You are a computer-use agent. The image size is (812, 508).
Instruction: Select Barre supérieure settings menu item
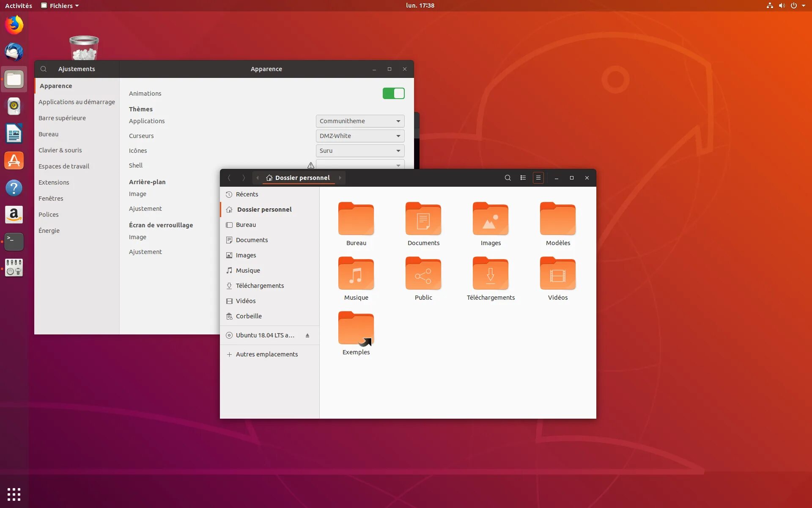63,118
